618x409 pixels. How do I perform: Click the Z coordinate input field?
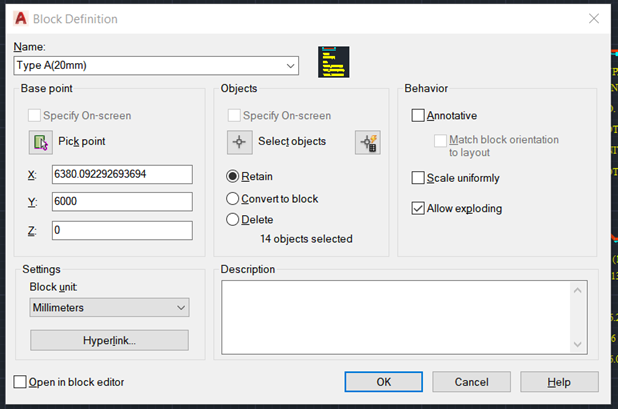[x=122, y=230]
